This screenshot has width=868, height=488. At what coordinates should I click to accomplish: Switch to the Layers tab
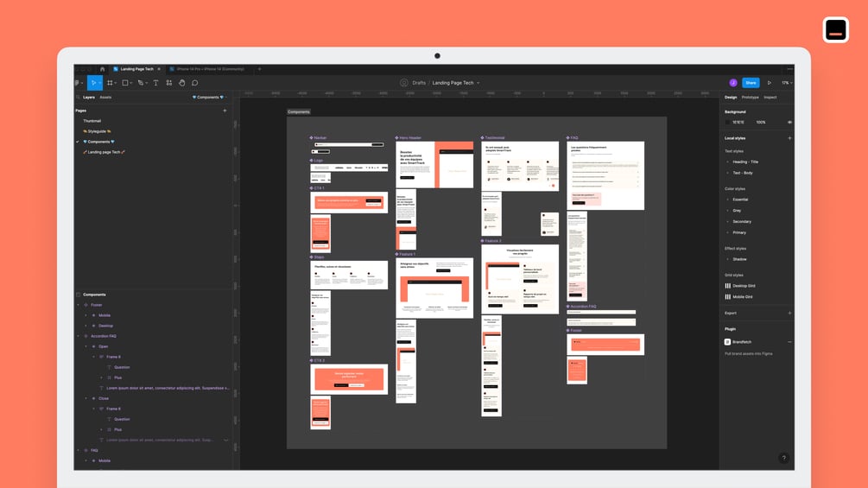pos(89,98)
